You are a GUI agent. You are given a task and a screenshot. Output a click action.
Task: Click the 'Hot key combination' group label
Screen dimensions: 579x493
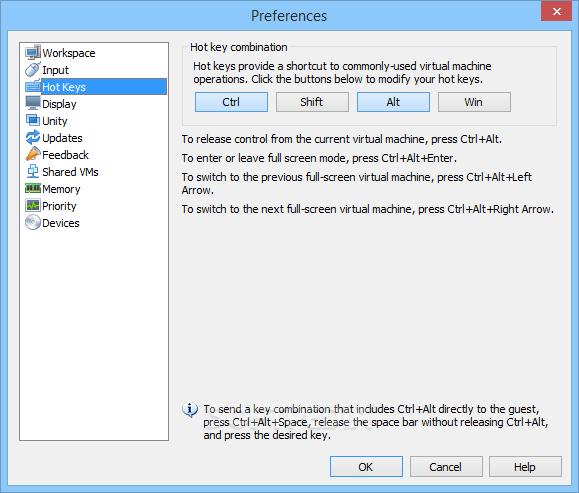[239, 47]
